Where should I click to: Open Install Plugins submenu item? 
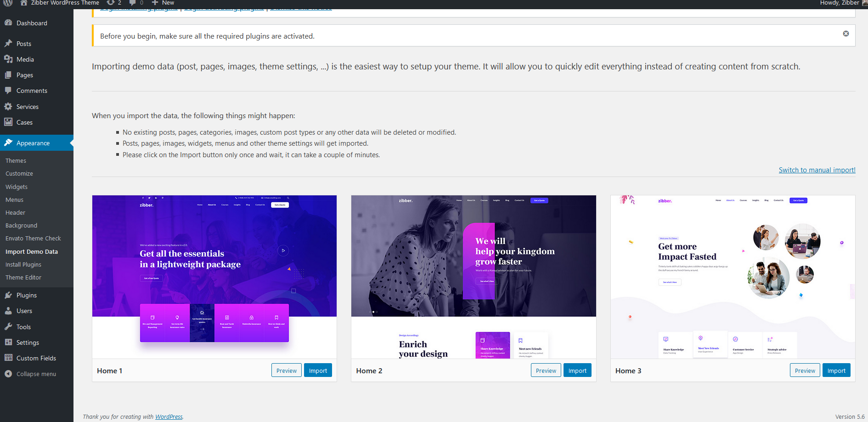(23, 264)
